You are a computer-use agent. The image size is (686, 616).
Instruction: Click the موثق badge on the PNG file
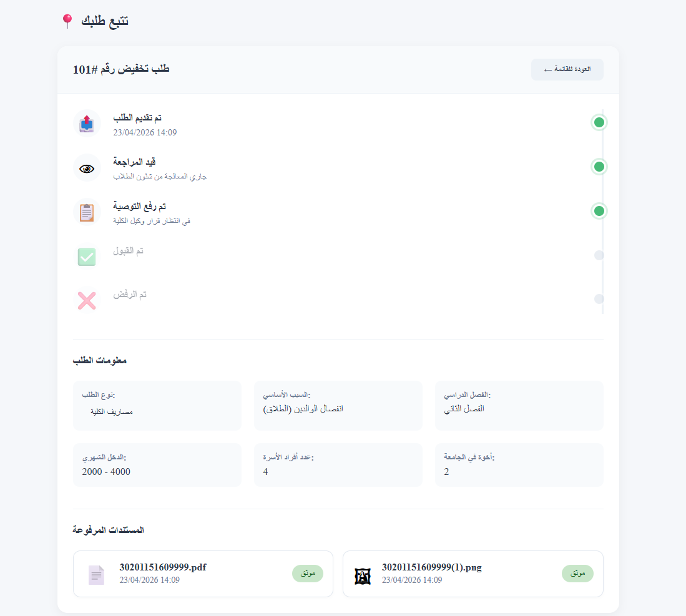click(577, 573)
